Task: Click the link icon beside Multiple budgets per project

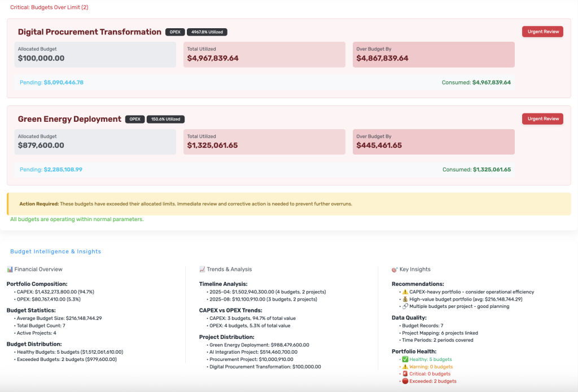Action: pos(405,306)
